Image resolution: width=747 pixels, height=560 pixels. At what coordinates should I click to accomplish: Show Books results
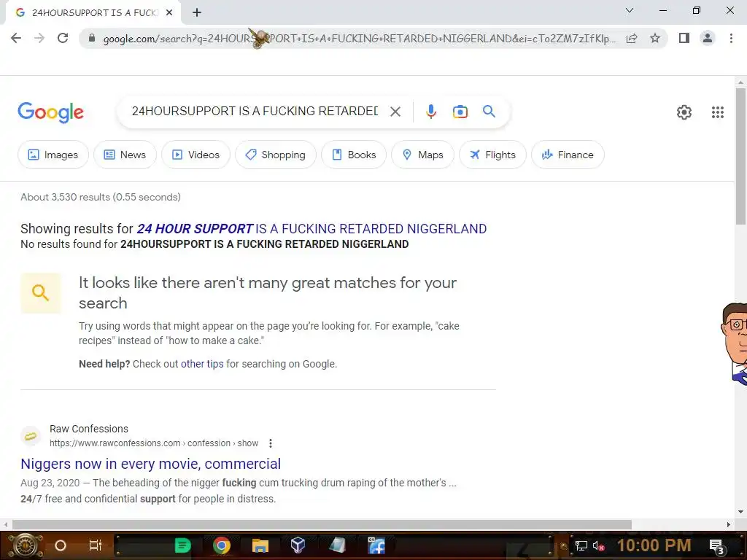coord(354,155)
